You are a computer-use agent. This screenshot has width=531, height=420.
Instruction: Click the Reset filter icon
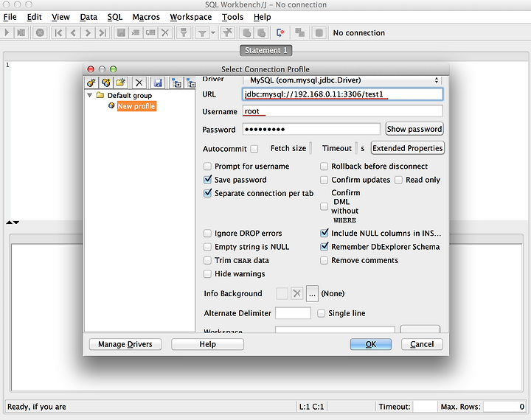pyautogui.click(x=228, y=33)
